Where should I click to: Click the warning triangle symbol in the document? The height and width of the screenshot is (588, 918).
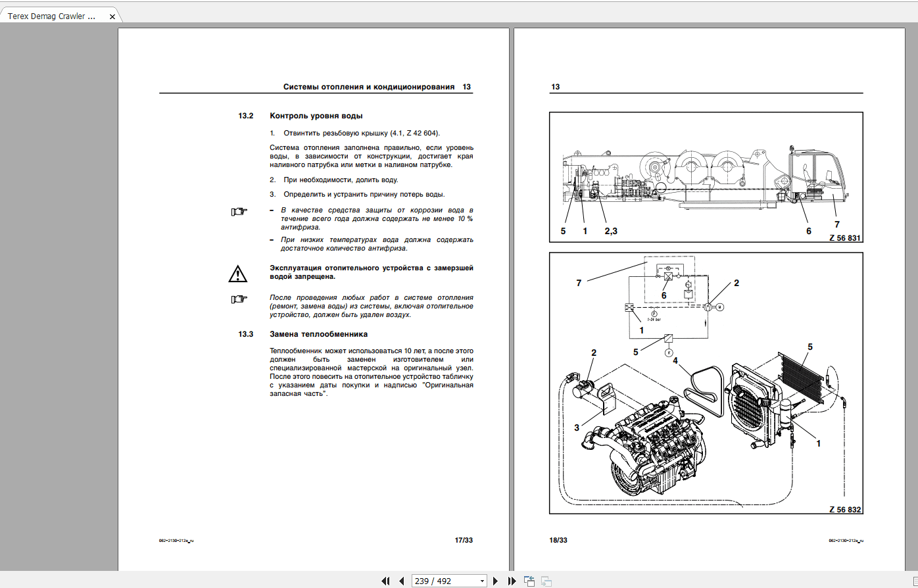[237, 272]
